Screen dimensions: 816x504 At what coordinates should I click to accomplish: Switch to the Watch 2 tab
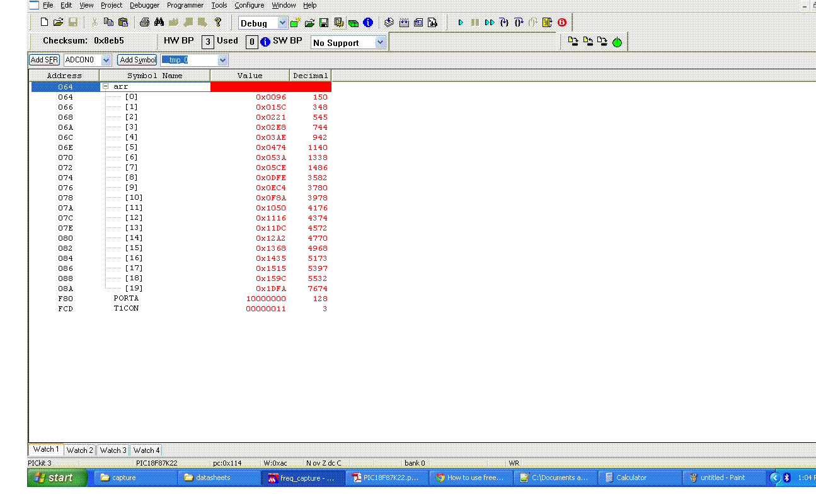79,450
